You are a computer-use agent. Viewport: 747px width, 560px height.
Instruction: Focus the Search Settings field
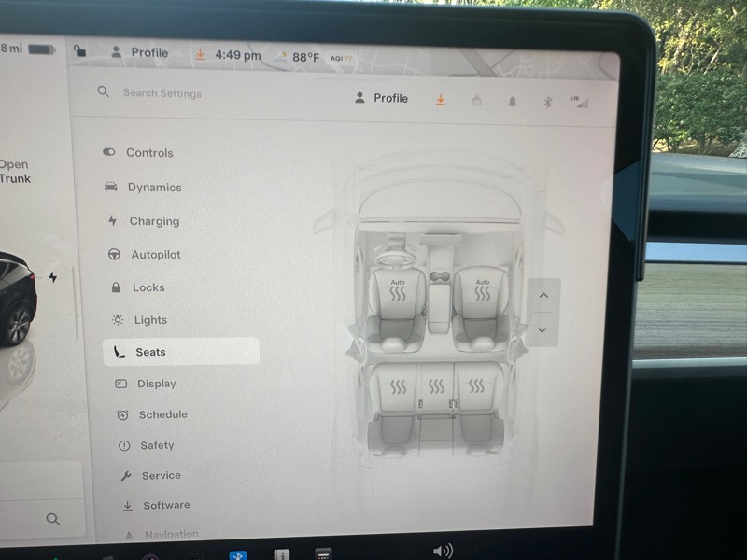pyautogui.click(x=162, y=93)
